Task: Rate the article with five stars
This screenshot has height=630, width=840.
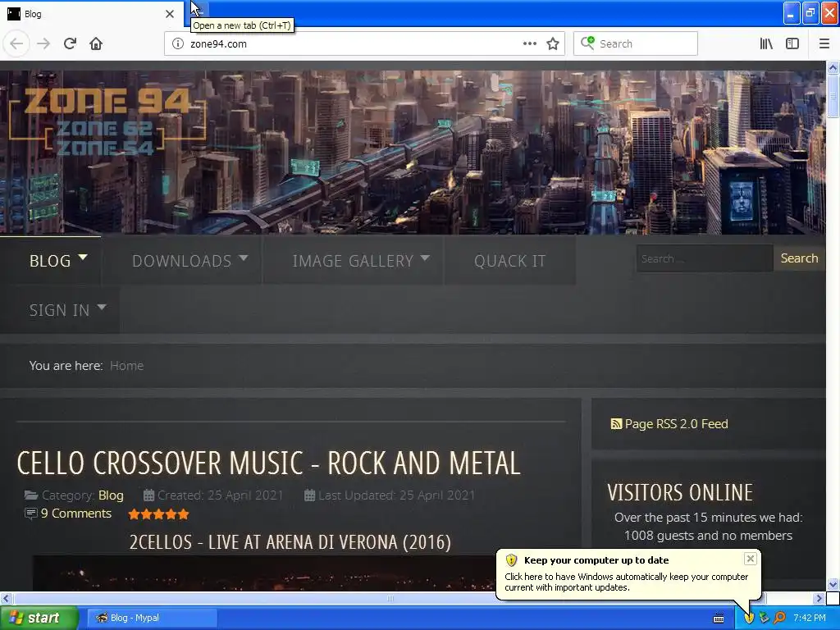Action: [184, 515]
